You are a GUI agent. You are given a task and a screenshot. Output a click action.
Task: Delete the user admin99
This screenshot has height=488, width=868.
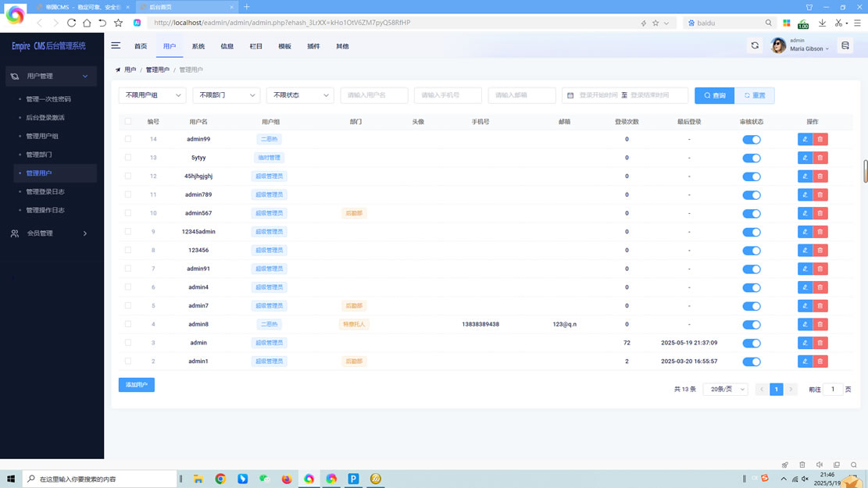click(x=820, y=140)
